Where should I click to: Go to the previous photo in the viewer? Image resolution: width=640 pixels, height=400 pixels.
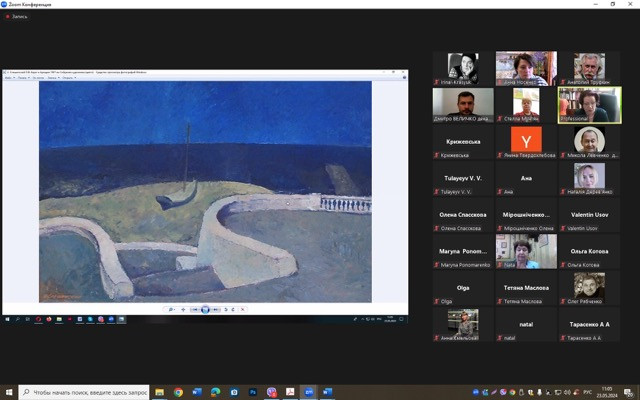coord(194,309)
